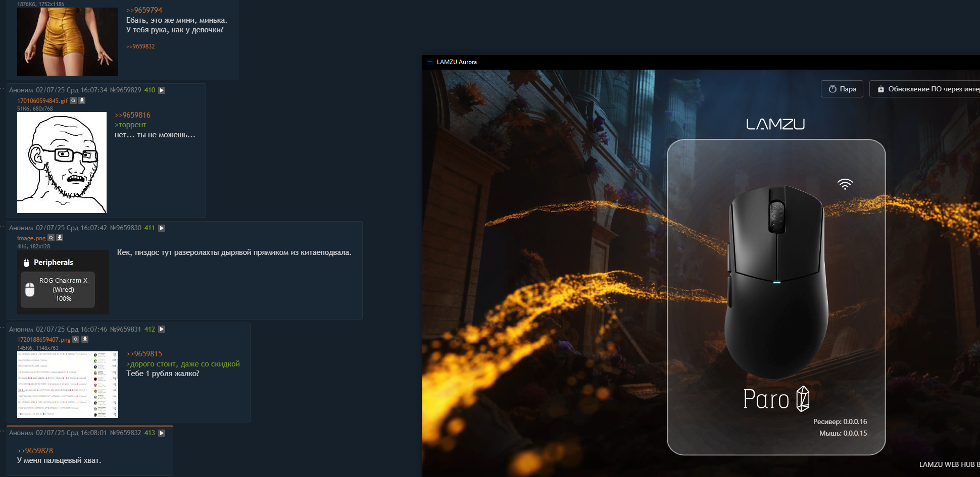Image resolution: width=980 pixels, height=477 pixels.
Task: Click the Обновление ПО через интернет button
Action: [925, 89]
